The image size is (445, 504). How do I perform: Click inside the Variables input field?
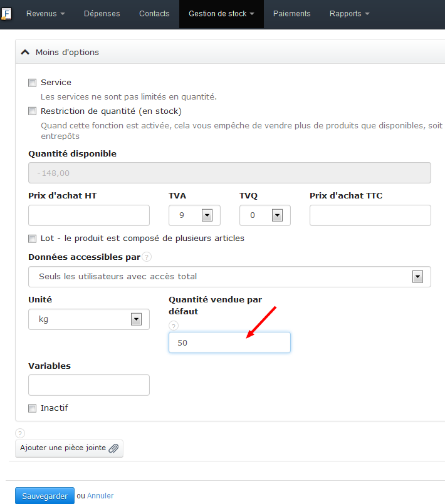click(x=88, y=384)
